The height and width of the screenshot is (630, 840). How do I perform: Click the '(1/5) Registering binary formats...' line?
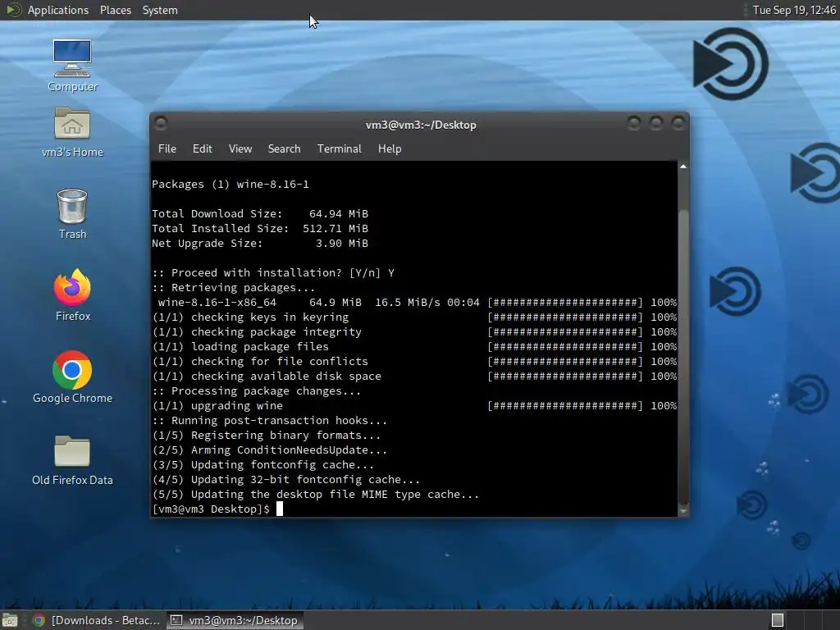(x=267, y=436)
